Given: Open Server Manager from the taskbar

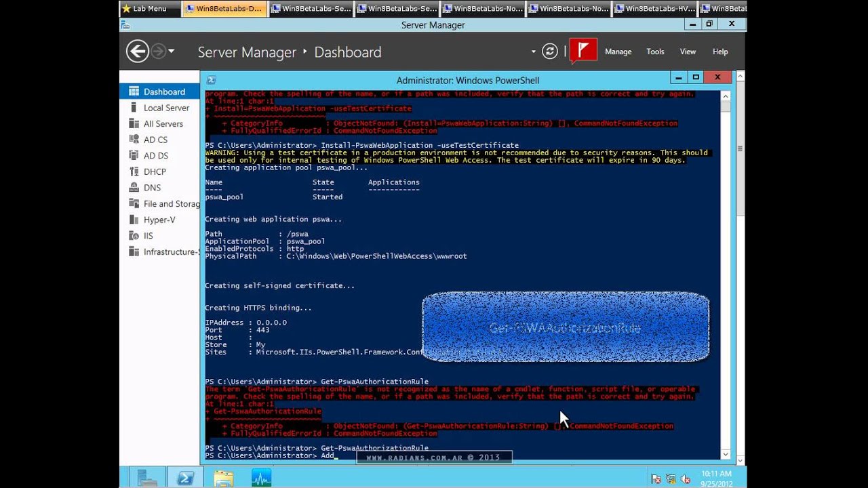Looking at the screenshot, I should [147, 478].
